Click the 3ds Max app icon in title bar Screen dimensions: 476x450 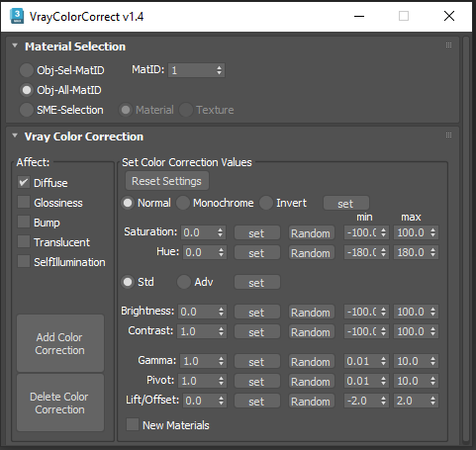[17, 16]
